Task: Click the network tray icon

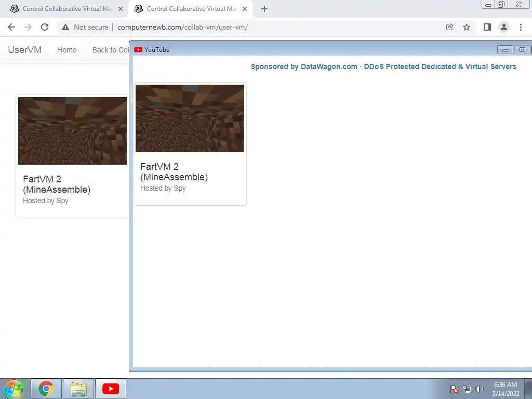Action: 467,389
